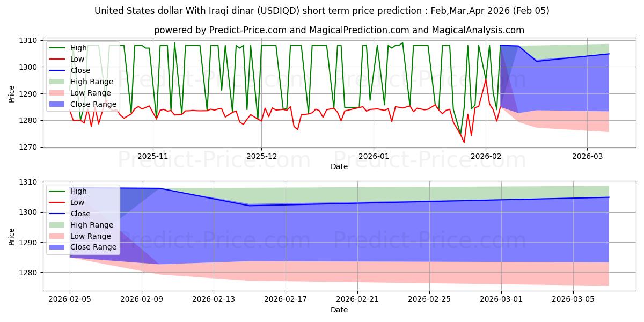Select the Close Range blue swatch in bottom legend
This screenshot has height=322, width=644.
58,247
